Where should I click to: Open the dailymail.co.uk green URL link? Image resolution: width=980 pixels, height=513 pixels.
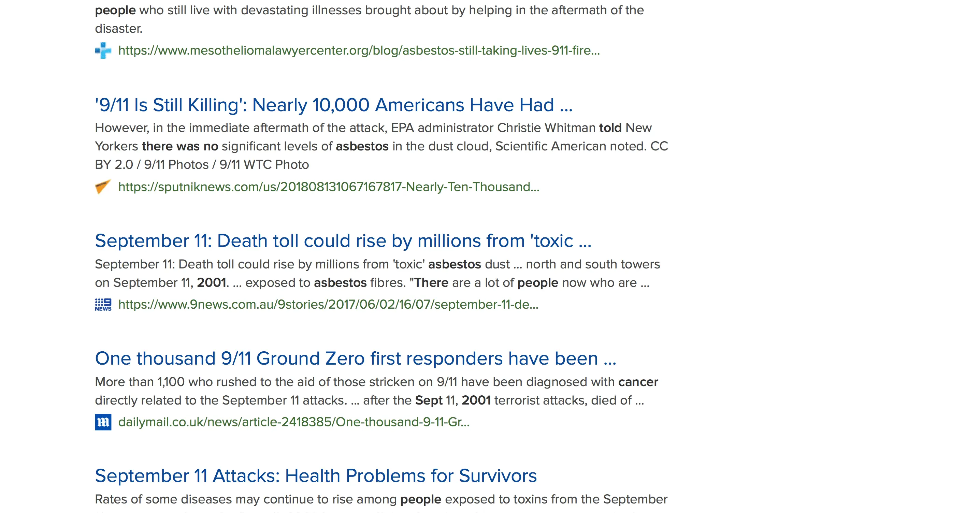[294, 422]
